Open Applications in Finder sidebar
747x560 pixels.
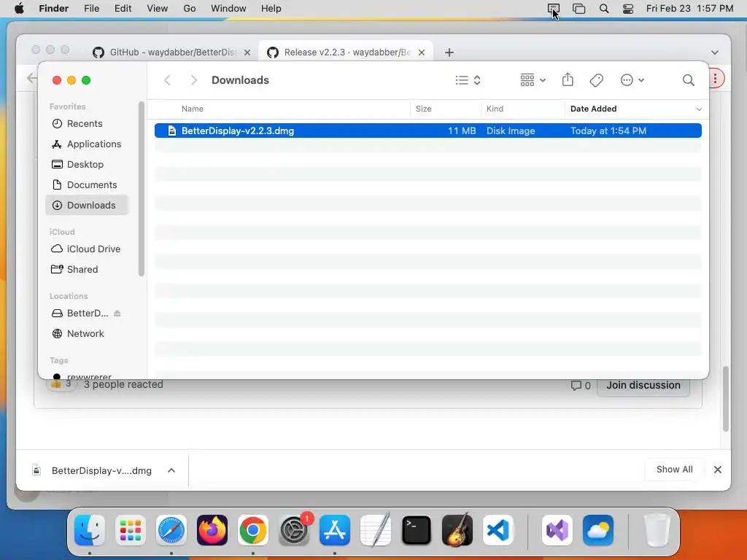point(88,144)
